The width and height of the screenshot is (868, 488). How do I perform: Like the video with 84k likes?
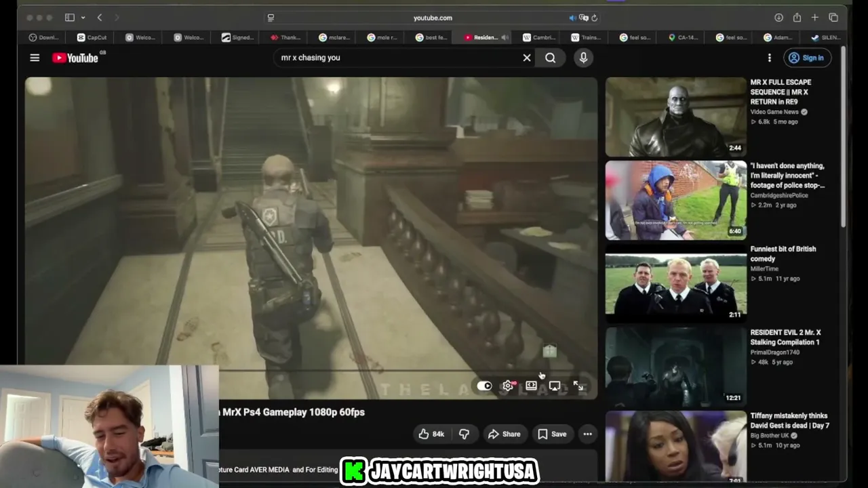pos(431,434)
